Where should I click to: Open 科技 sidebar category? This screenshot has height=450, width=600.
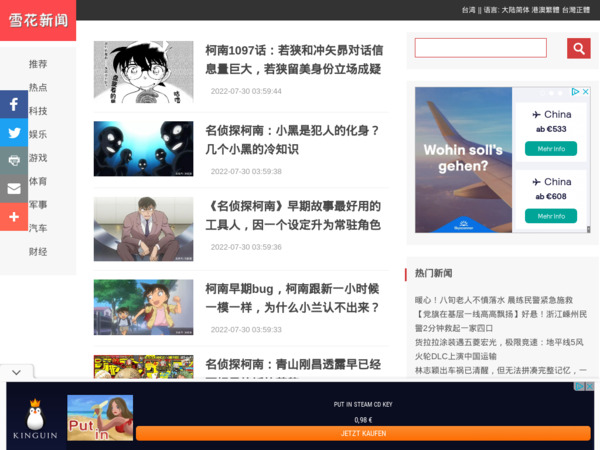tap(38, 111)
